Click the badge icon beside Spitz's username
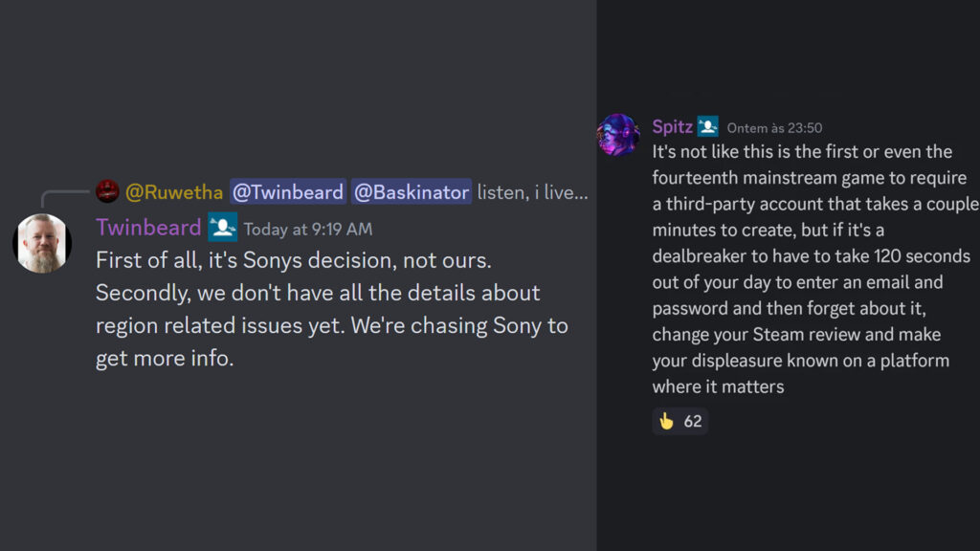980x551 pixels. click(x=707, y=125)
